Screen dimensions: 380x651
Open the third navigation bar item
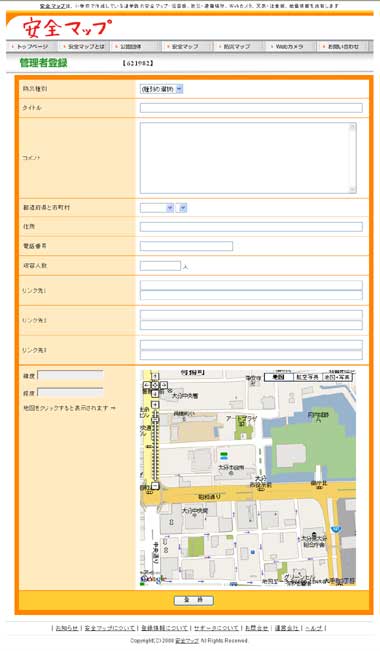pyautogui.click(x=137, y=46)
